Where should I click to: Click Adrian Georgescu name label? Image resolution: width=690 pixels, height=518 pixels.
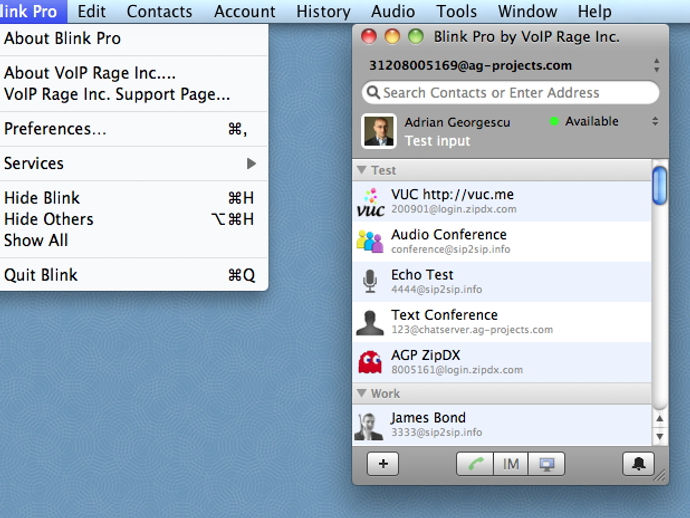[x=457, y=122]
